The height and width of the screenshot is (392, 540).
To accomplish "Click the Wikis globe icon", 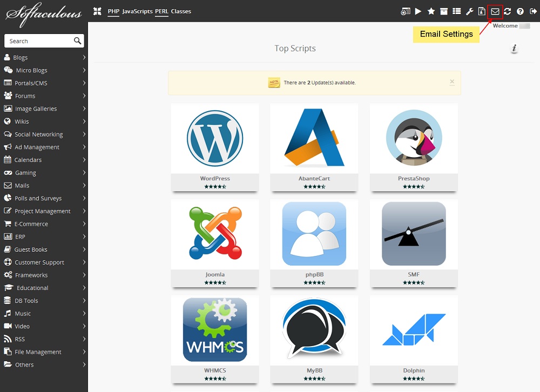I will pyautogui.click(x=7, y=121).
